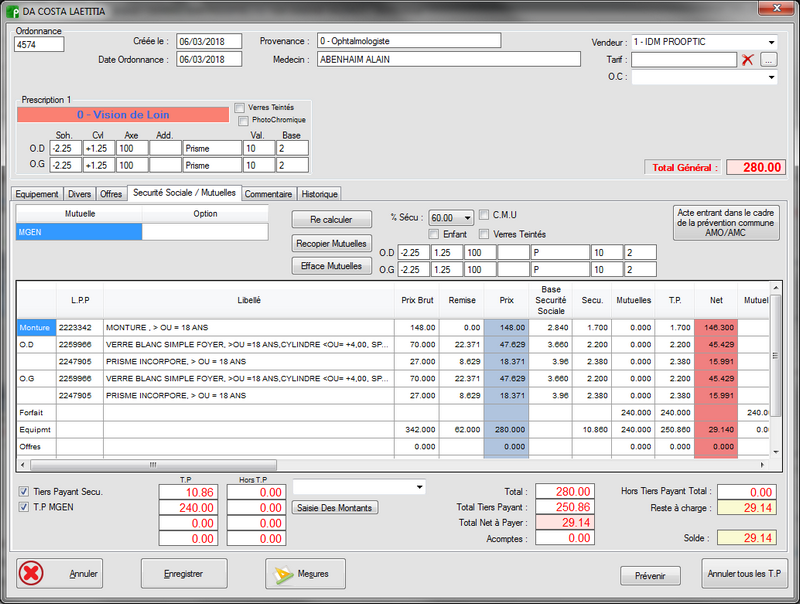800x604 pixels.
Task: Go to the Commentaire tab
Action: coord(268,194)
